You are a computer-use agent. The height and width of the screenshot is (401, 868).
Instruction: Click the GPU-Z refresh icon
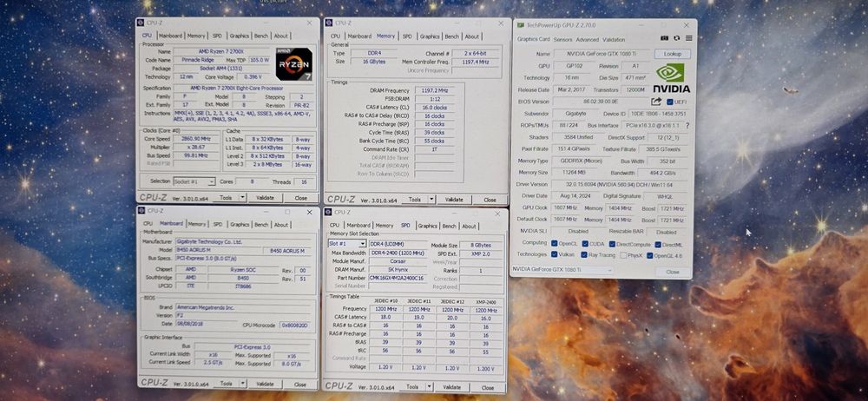tap(676, 38)
